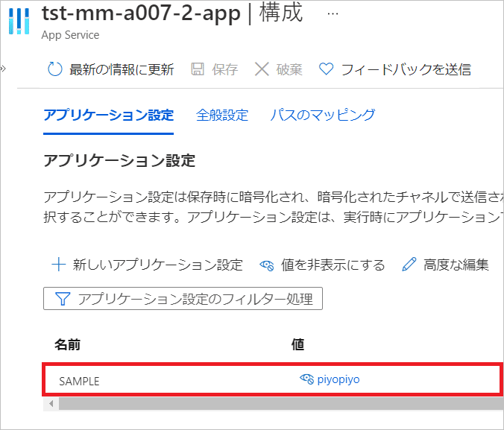504x430 pixels.
Task: Click 値を非表示にする to hide values
Action: click(333, 265)
